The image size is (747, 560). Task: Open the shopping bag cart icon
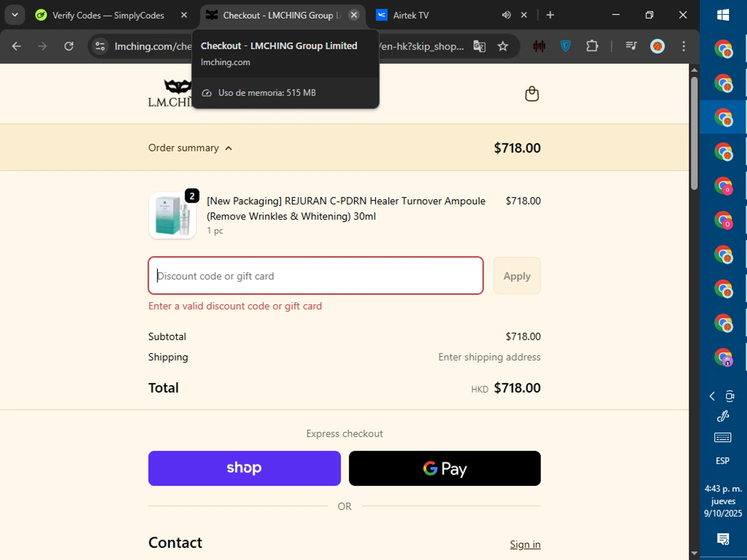[532, 94]
